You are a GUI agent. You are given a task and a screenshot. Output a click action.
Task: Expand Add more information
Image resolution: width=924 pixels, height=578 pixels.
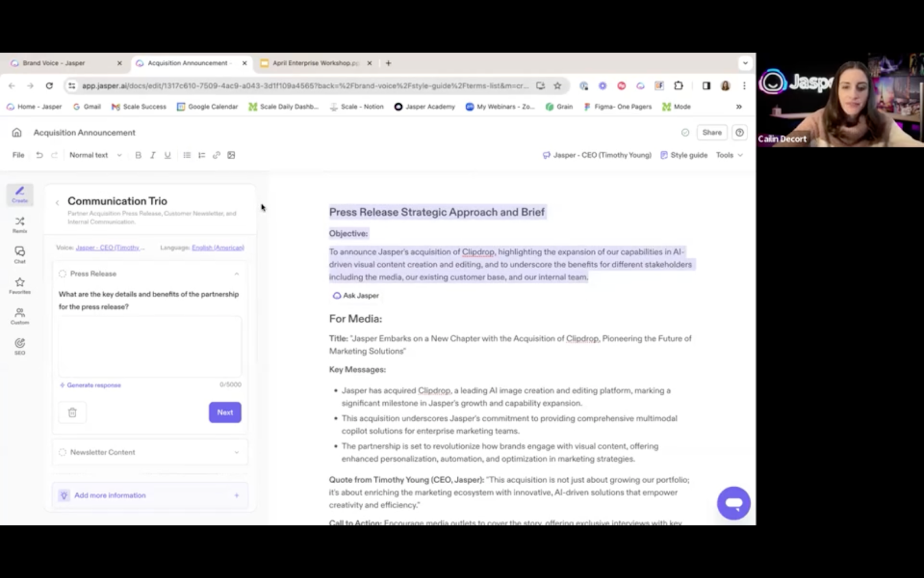point(150,495)
